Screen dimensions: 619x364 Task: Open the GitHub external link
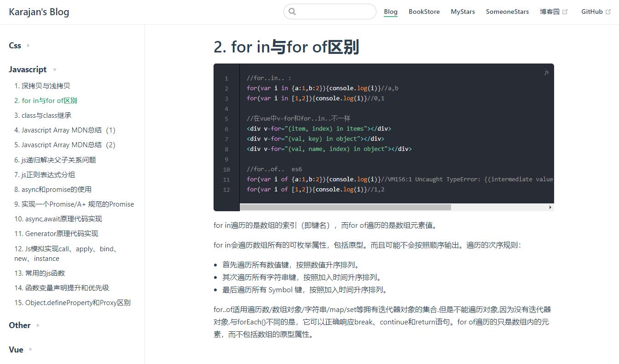596,12
